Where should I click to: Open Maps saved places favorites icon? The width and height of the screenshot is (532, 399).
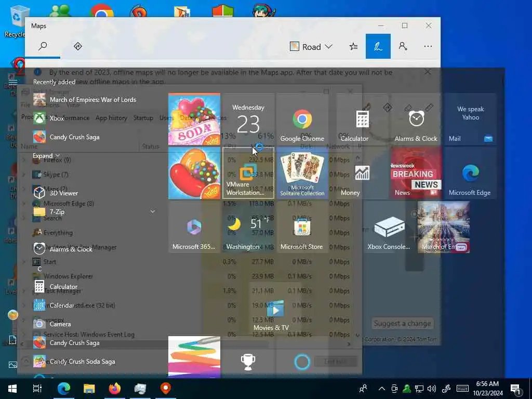(353, 46)
